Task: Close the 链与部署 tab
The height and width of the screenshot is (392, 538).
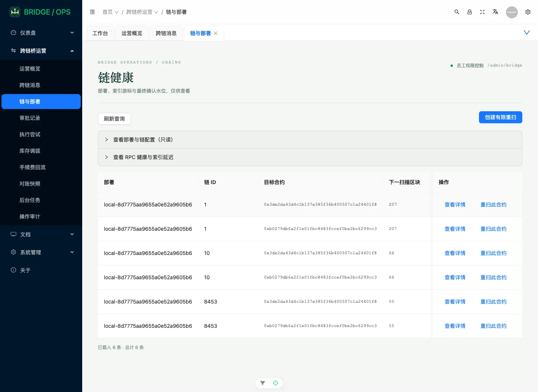Action: point(216,33)
